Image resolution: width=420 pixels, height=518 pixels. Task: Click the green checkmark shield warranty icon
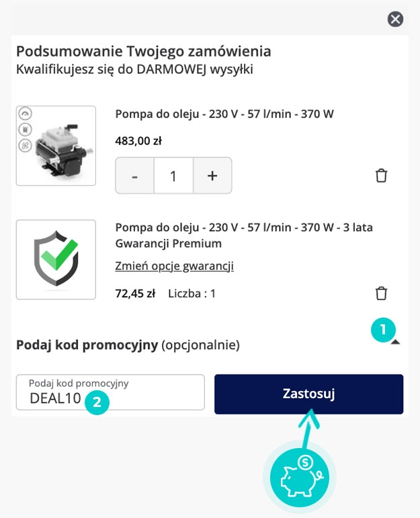coord(56,260)
